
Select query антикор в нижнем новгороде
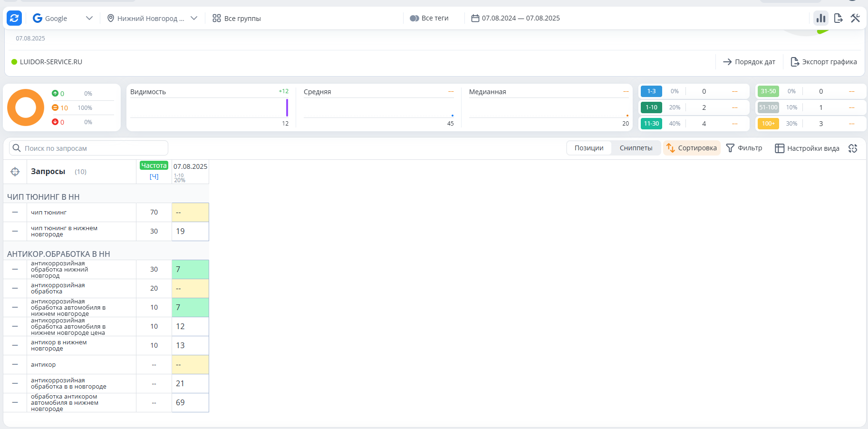tap(59, 345)
